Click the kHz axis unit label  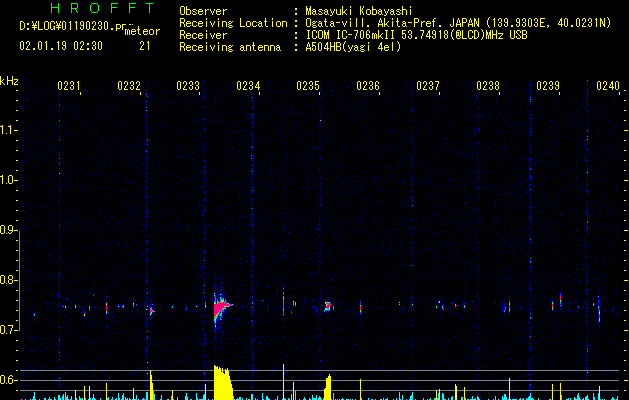click(9, 81)
